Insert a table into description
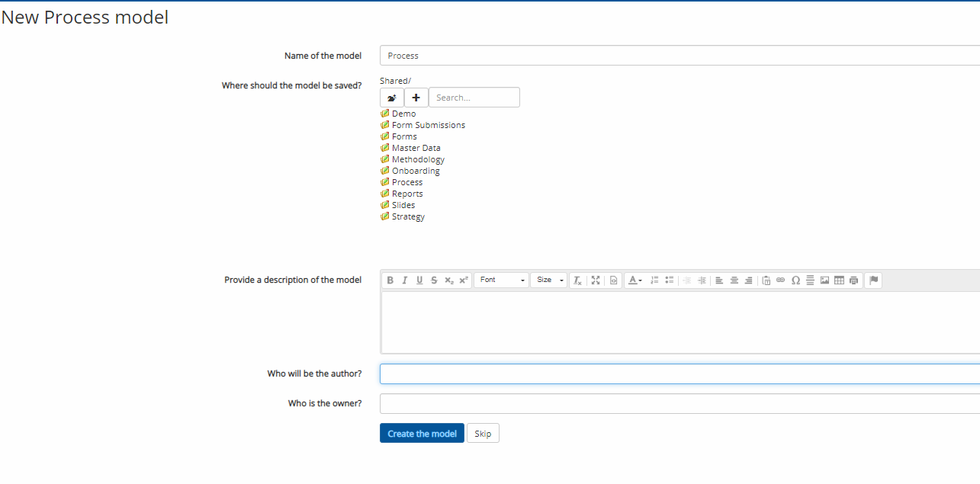Image resolution: width=980 pixels, height=484 pixels. 839,280
